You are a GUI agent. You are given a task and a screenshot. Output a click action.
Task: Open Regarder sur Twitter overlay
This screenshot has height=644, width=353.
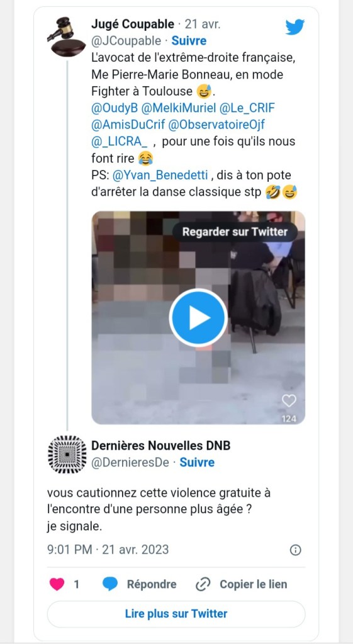[x=235, y=232]
